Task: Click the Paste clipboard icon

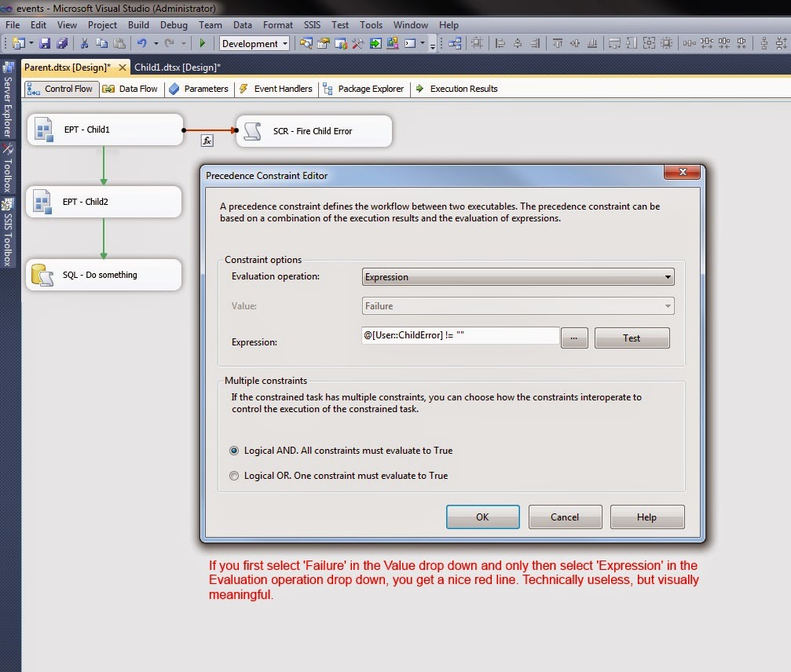Action: click(119, 43)
